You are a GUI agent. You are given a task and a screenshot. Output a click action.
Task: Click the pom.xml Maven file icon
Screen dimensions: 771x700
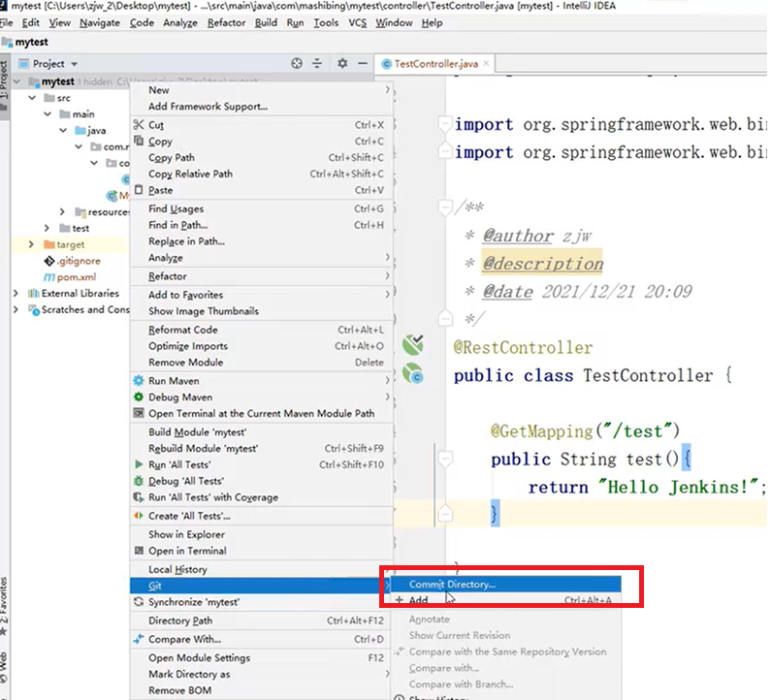point(49,277)
